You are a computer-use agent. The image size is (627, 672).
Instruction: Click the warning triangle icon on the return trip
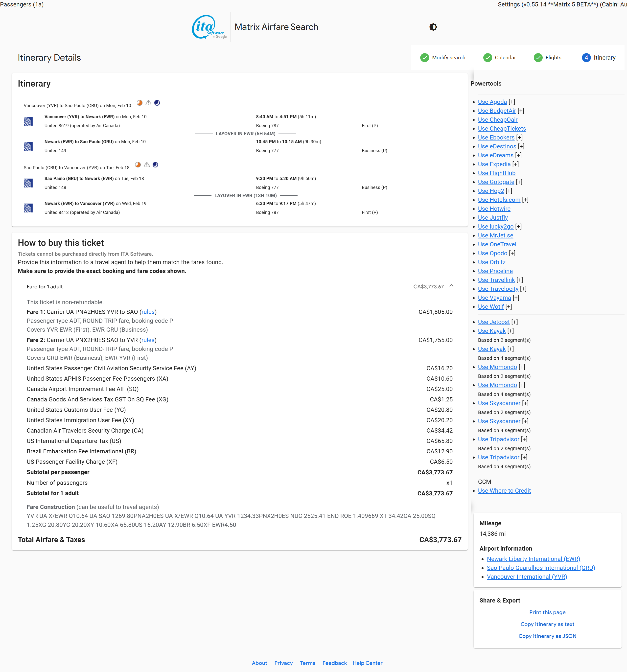147,165
